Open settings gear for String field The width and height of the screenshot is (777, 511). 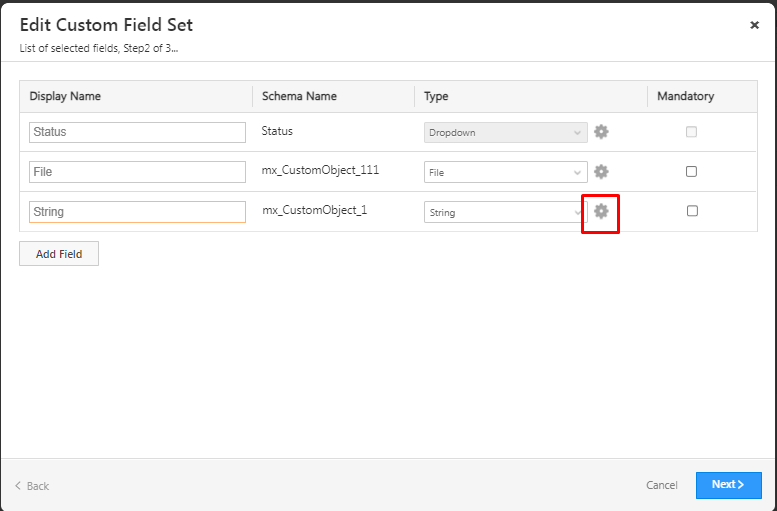tap(601, 211)
